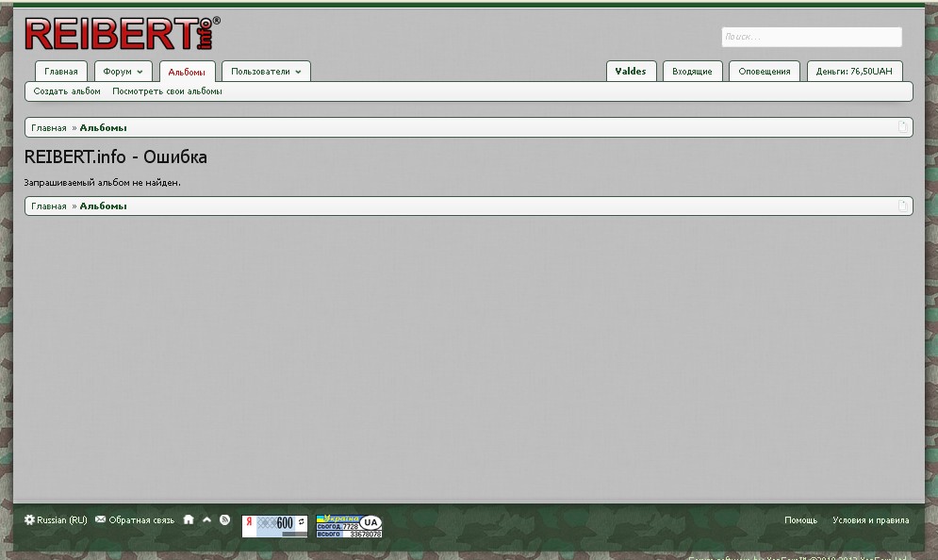Image resolution: width=938 pixels, height=560 pixels.
Task: Click Главная in bottom breadcrumb
Action: click(x=49, y=206)
